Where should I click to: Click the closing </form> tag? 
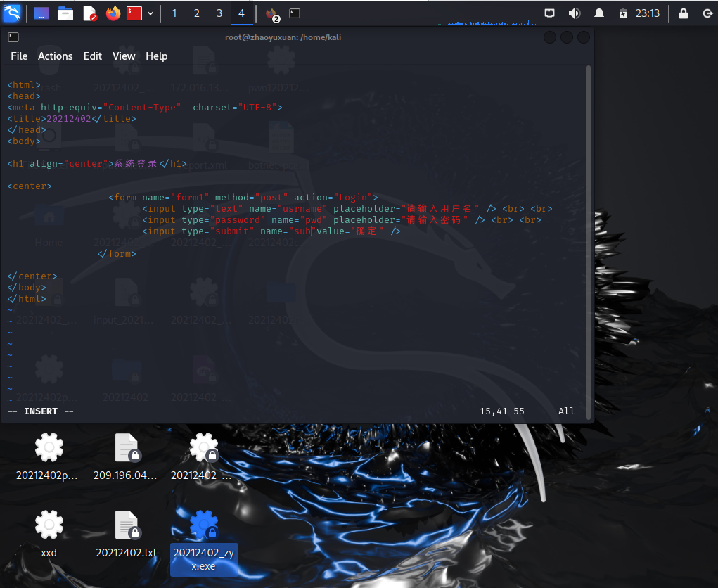[117, 254]
